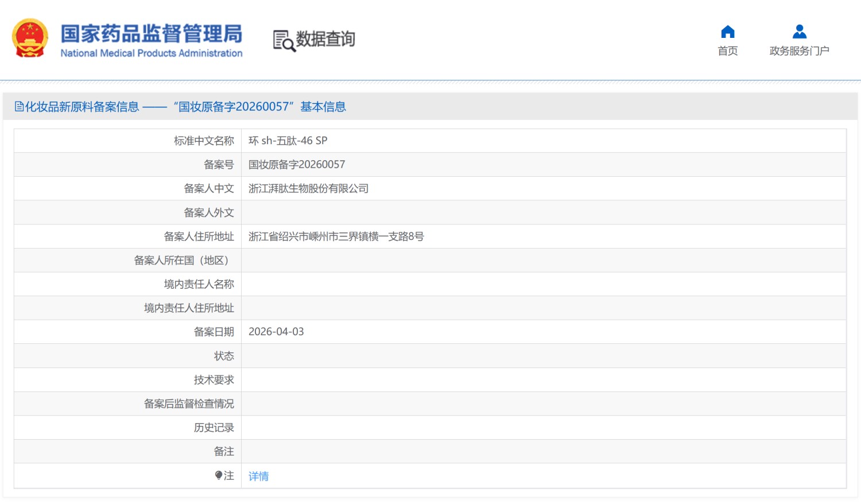Click the filing date 2026-04-03

[276, 332]
